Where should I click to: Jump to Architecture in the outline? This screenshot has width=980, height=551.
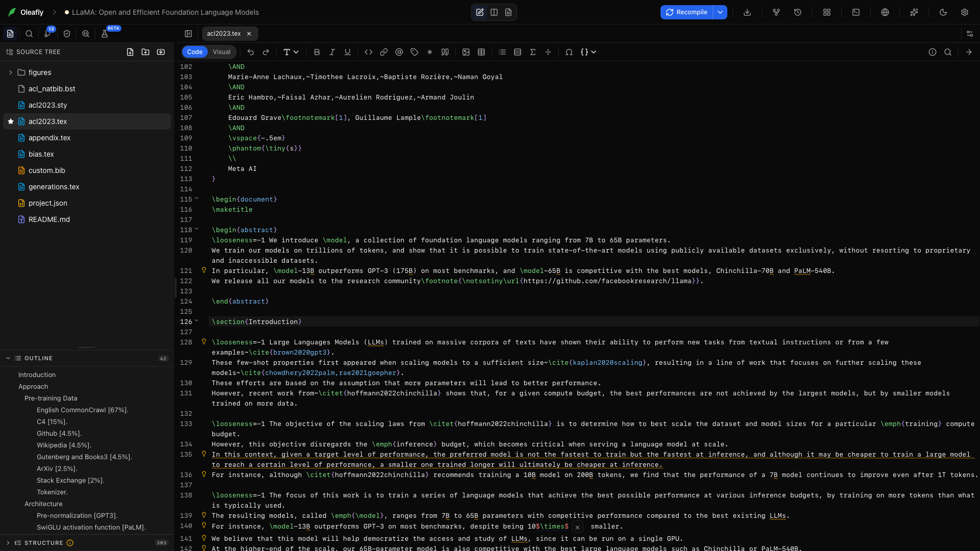tap(43, 504)
